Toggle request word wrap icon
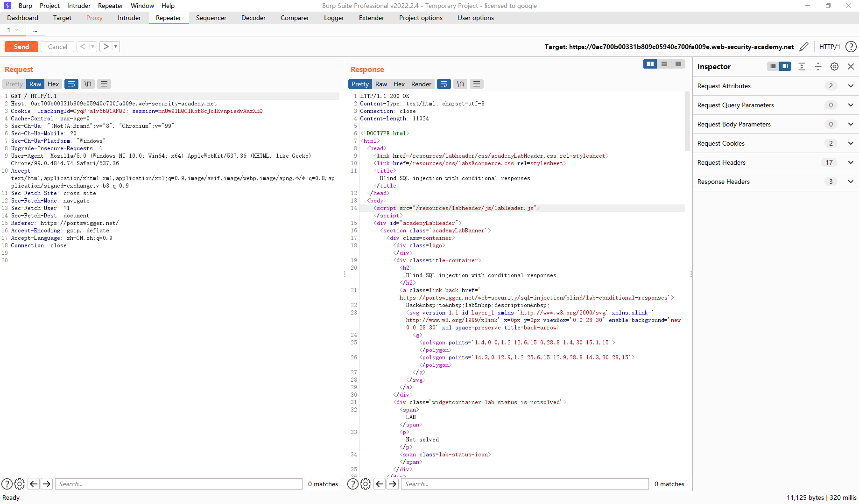This screenshot has height=504, width=859. coord(71,84)
